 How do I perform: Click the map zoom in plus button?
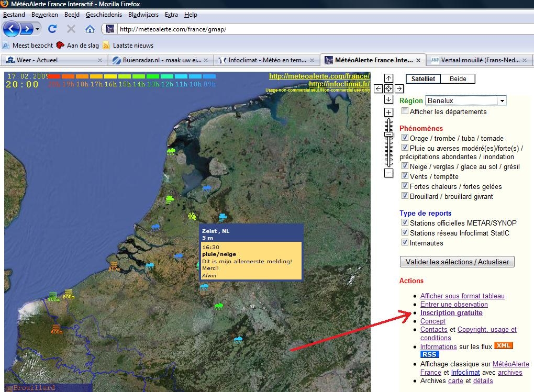388,112
